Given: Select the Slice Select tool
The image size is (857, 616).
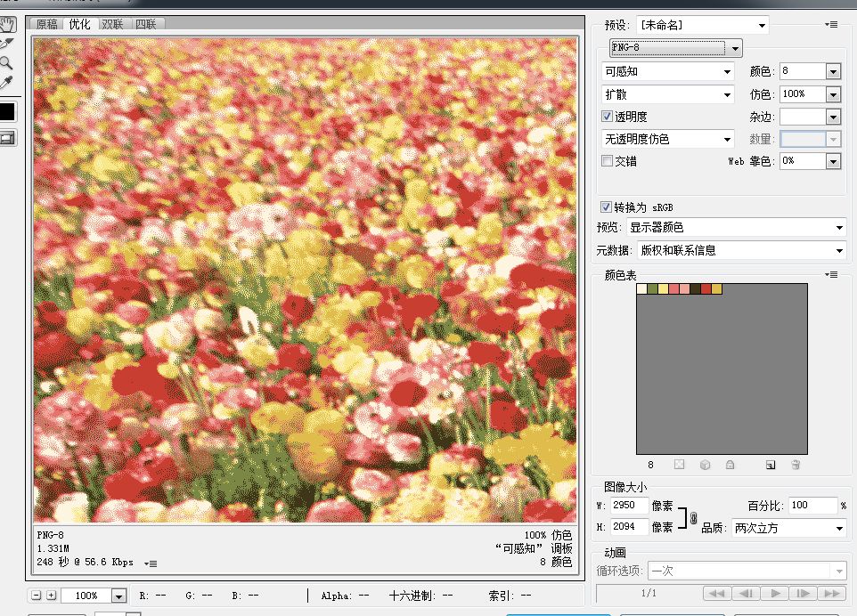Looking at the screenshot, I should 7,43.
